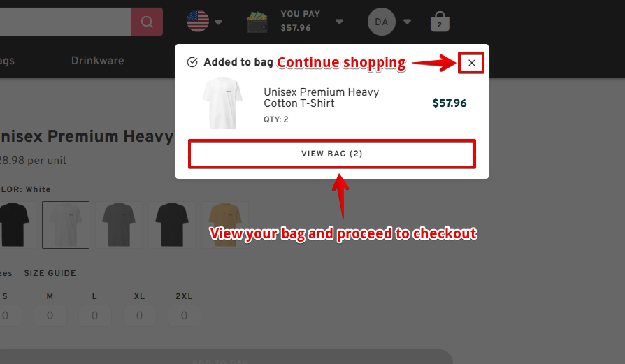Open the Drinkware category menu
This screenshot has height=364, width=625.
click(98, 61)
